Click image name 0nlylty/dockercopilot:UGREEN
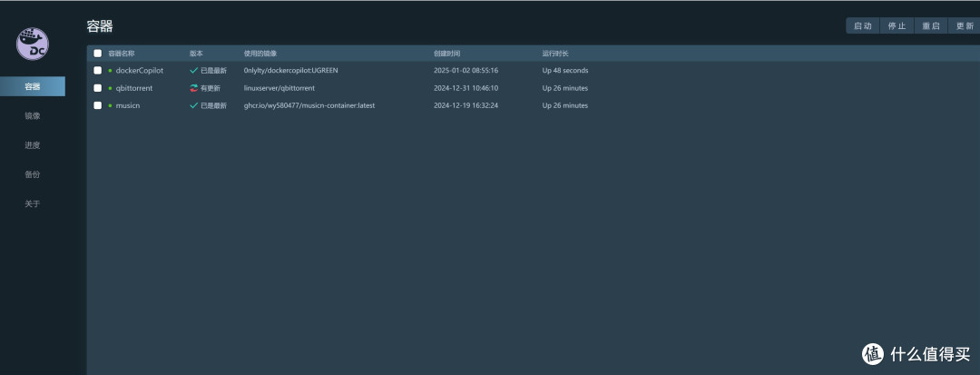Screen dimensions: 980x375 [290, 71]
